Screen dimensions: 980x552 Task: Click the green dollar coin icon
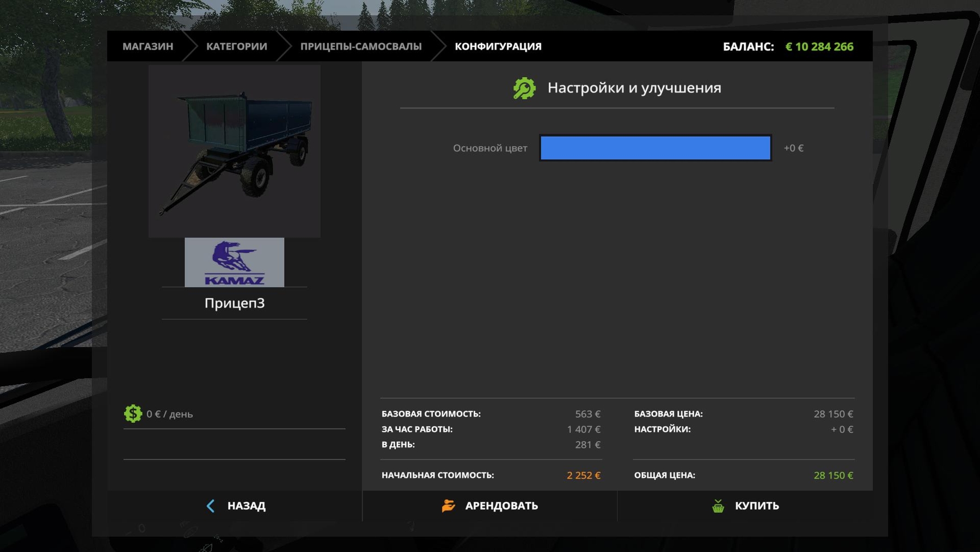point(133,414)
